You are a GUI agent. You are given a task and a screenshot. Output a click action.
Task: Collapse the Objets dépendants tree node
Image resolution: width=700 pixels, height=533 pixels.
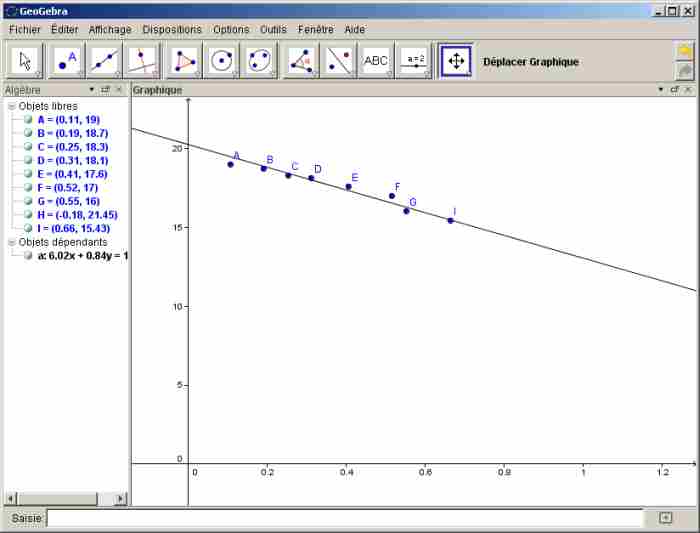[12, 242]
